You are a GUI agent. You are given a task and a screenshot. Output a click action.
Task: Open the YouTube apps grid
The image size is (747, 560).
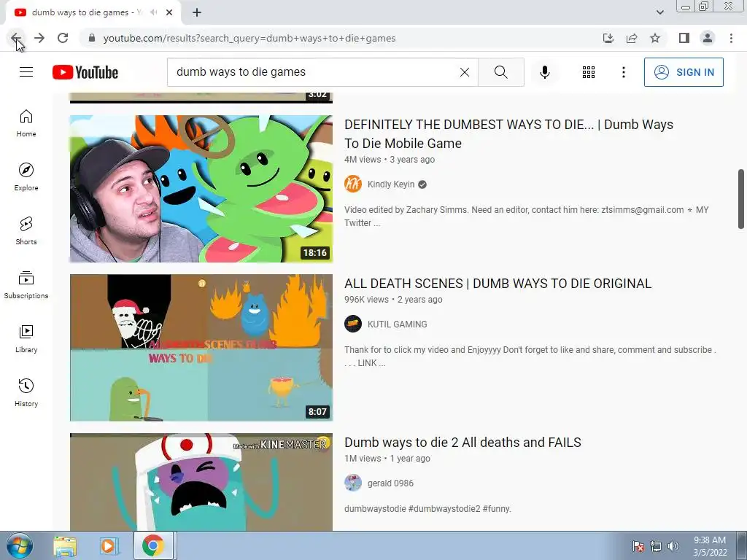point(589,72)
